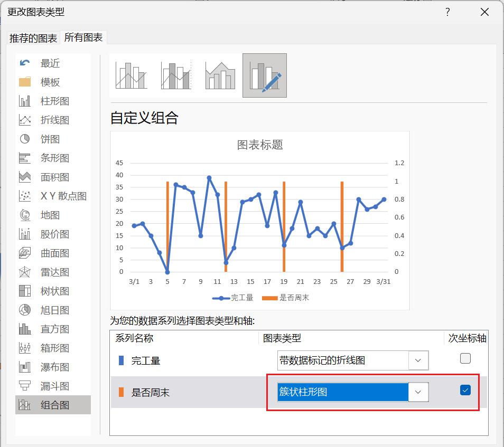The height and width of the screenshot is (447, 504).
Task: Select column-line on secondary axis subtype
Action: 176,76
